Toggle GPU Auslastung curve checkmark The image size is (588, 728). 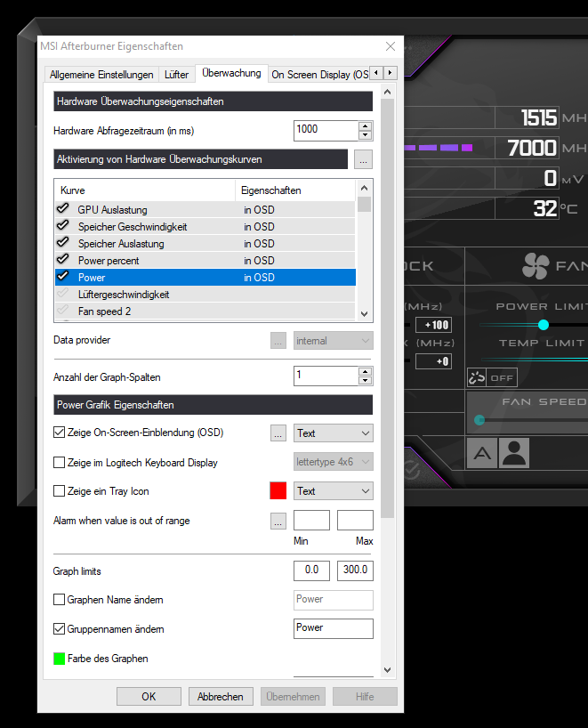pyautogui.click(x=62, y=208)
